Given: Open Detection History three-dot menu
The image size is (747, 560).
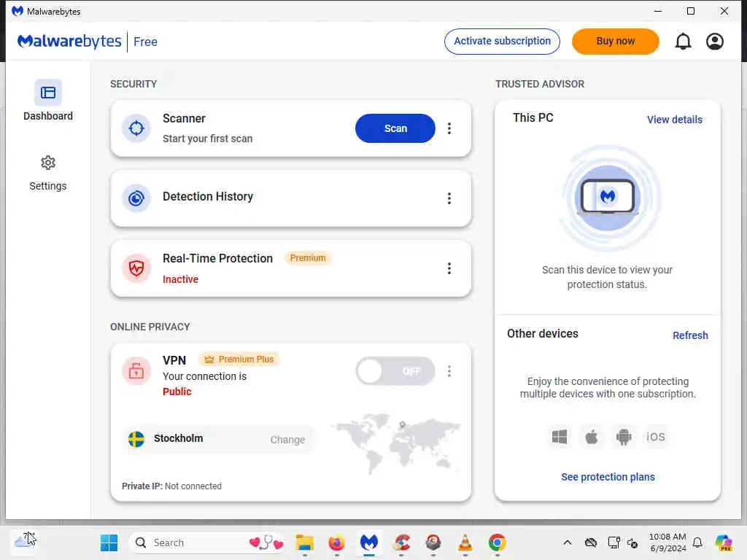Looking at the screenshot, I should (x=449, y=198).
